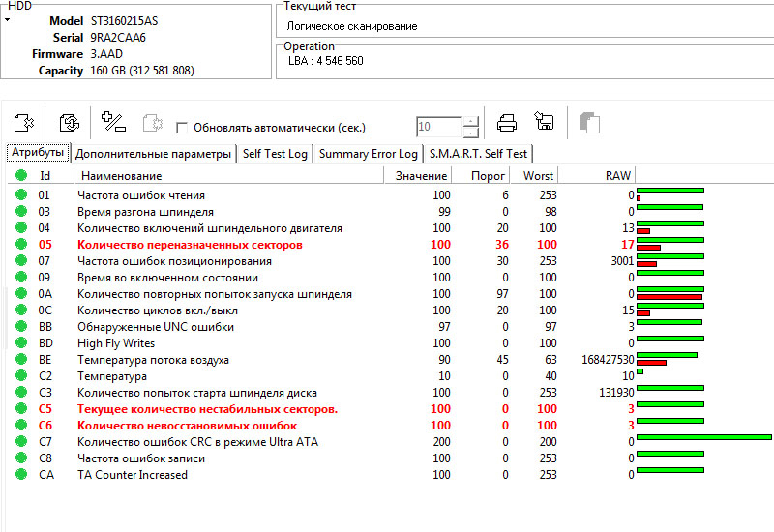Open the 'Summary Error Log' tab
This screenshot has height=532, width=774.
(369, 154)
